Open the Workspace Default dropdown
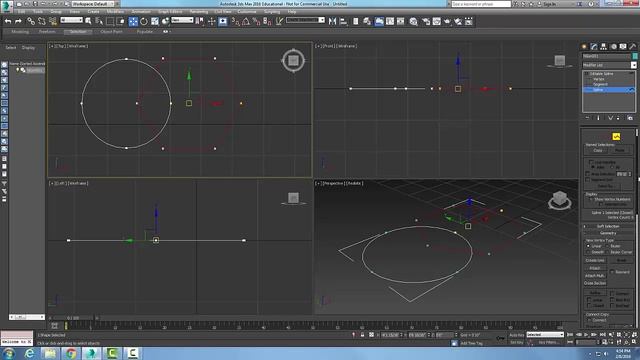The width and height of the screenshot is (640, 360). (93, 4)
